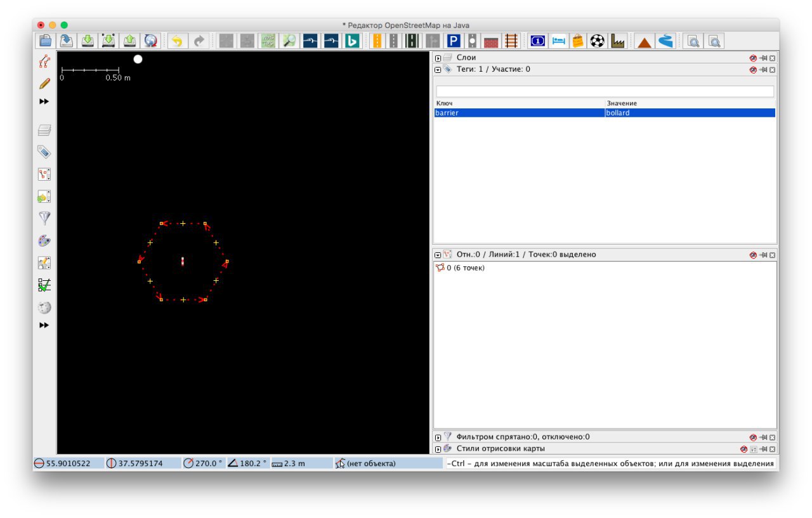Click the bollard node inside the hexagon
This screenshot has width=812, height=518.
[183, 261]
